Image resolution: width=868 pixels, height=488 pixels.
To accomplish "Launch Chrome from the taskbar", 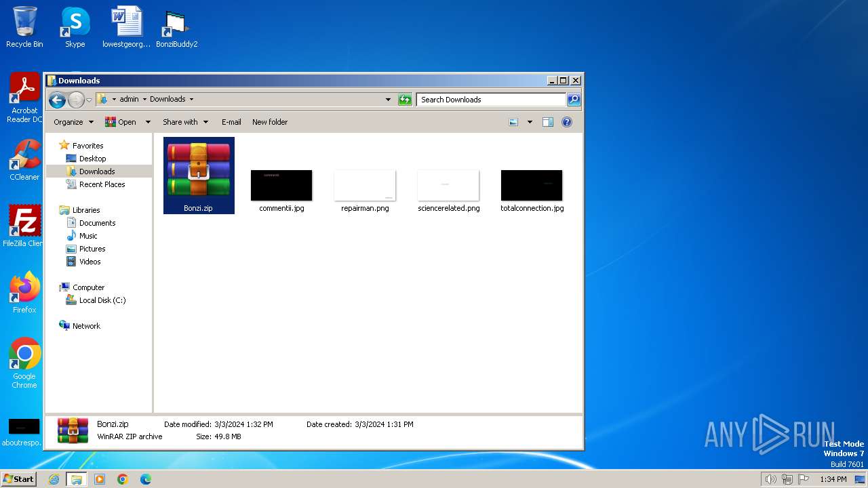I will pyautogui.click(x=123, y=479).
